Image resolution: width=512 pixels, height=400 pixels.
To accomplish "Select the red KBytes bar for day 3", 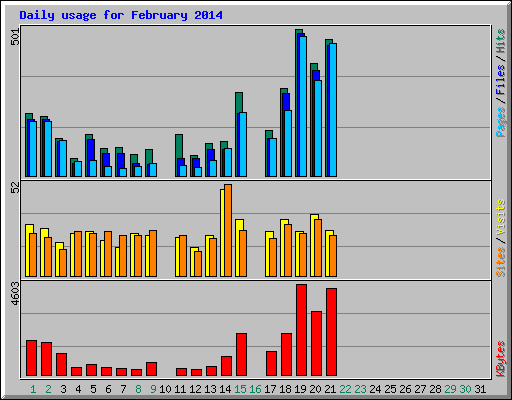I will pyautogui.click(x=61, y=364).
